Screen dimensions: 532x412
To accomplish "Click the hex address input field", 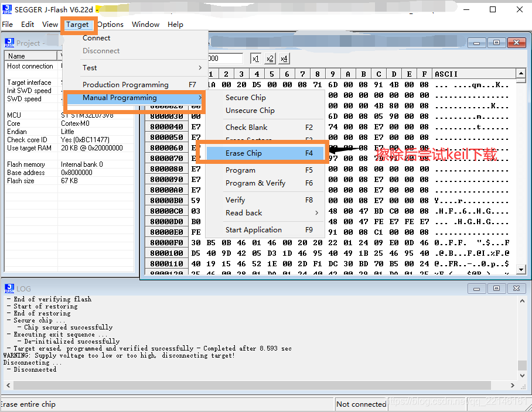I will coord(226,59).
